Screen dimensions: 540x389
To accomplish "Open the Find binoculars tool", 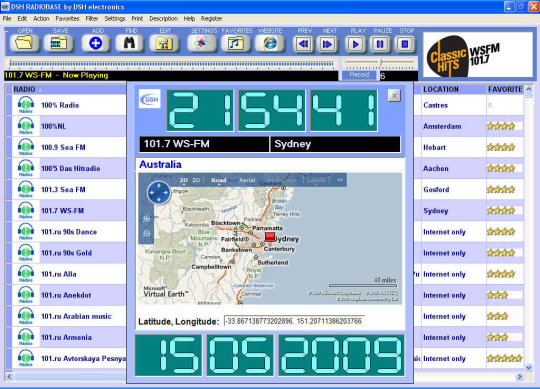I will pos(129,43).
